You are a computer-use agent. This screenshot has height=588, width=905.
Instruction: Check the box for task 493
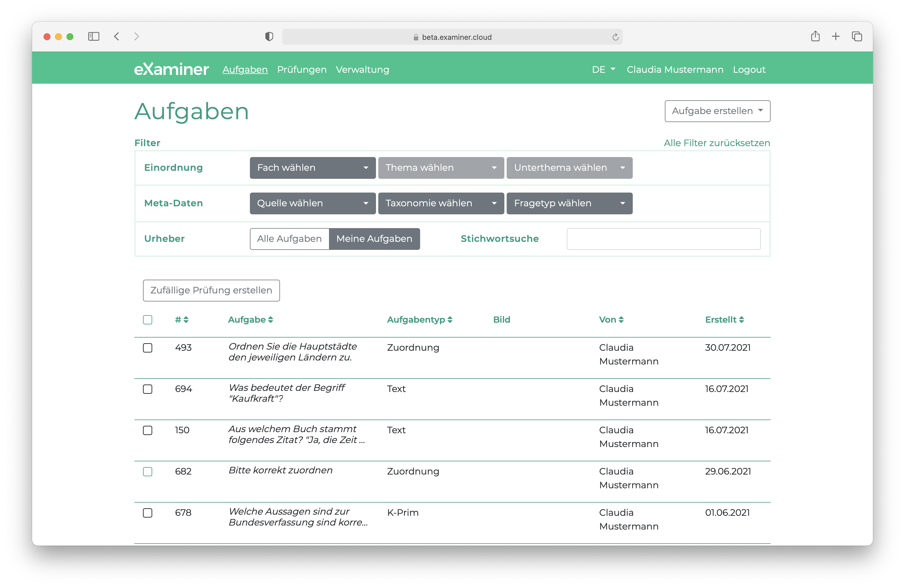(x=148, y=348)
